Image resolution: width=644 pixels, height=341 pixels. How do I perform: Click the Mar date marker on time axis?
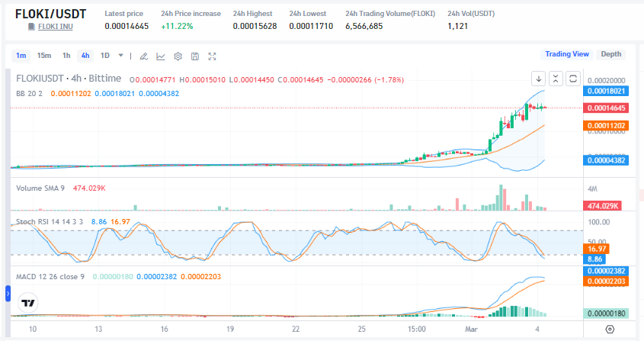(x=471, y=329)
